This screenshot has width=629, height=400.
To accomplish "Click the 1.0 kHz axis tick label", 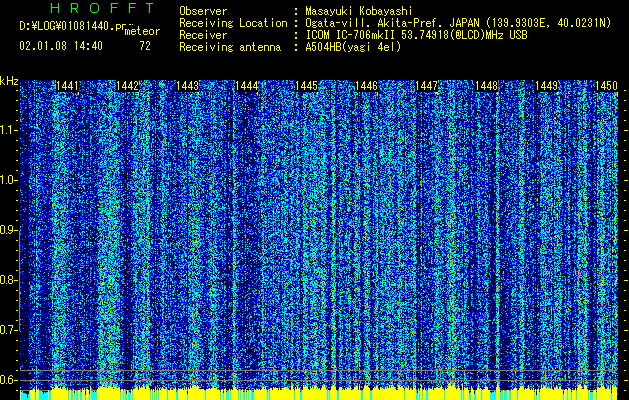I will click(8, 181).
